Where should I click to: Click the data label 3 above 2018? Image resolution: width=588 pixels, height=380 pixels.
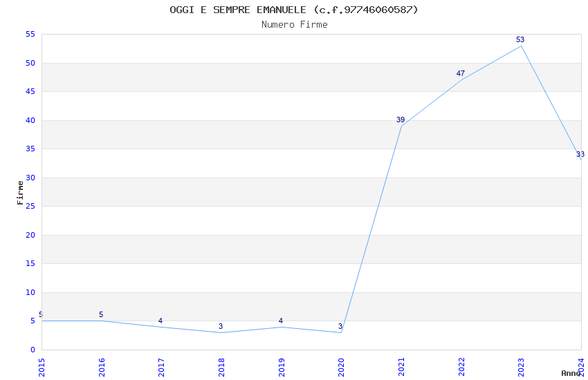coord(221,327)
